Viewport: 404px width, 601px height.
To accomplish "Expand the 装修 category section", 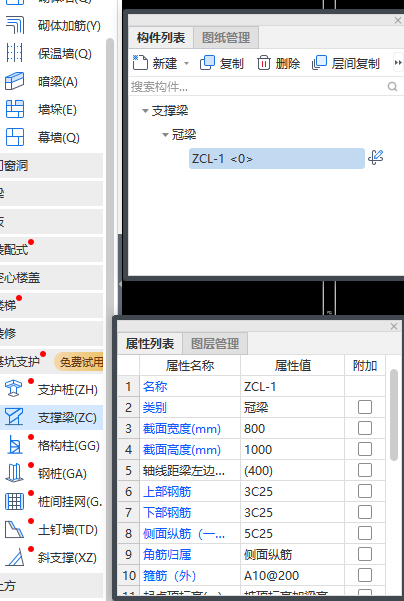I will [x=51, y=333].
